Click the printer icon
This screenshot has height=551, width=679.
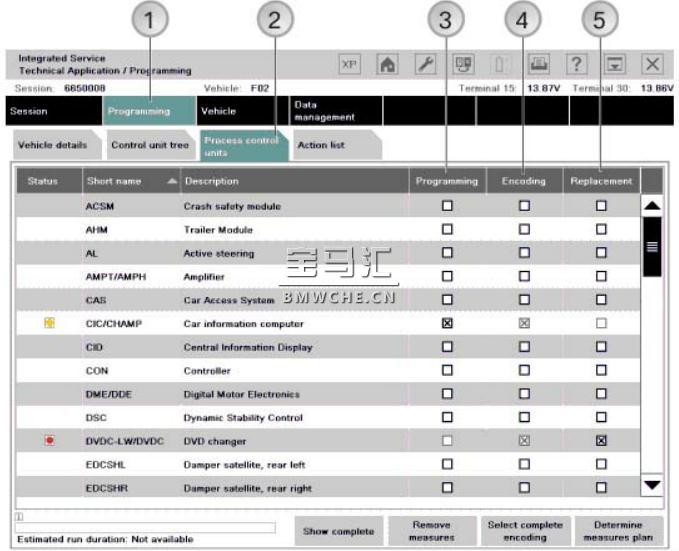pos(539,64)
